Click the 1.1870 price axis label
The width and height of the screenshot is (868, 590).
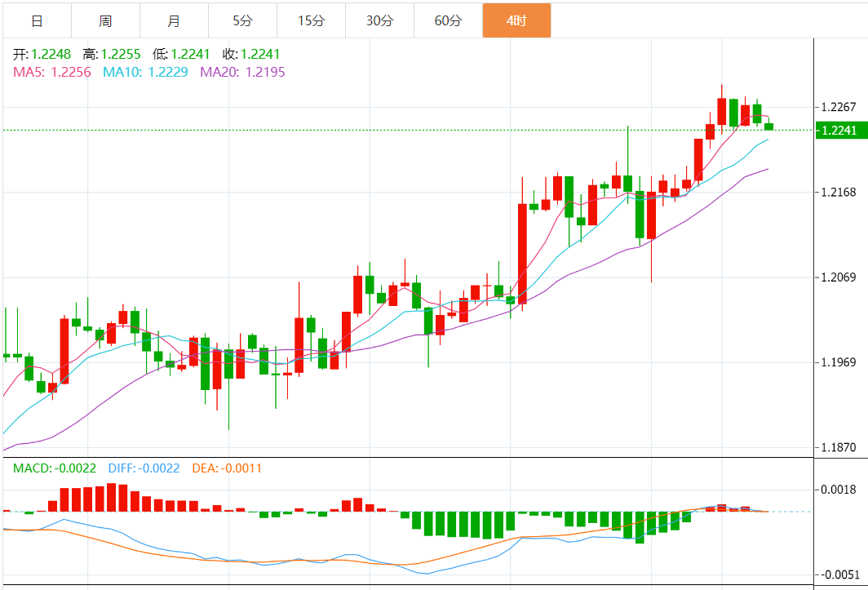click(839, 447)
